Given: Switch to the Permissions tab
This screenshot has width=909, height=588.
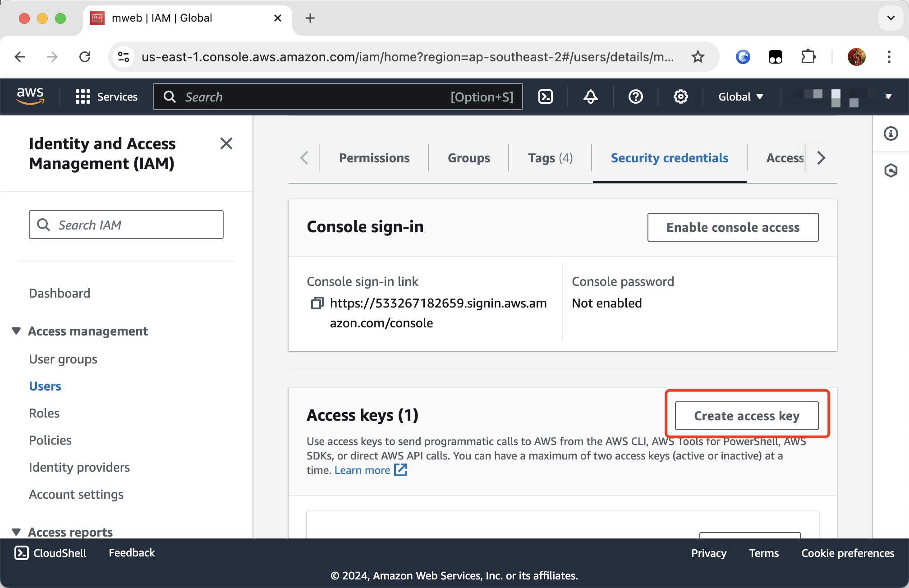Looking at the screenshot, I should click(374, 158).
